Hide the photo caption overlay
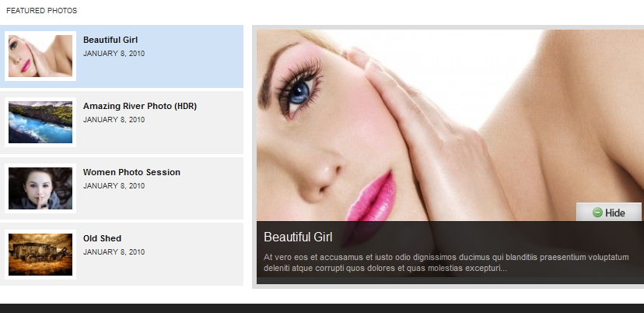Viewport: 644px width, 313px height. coord(609,212)
